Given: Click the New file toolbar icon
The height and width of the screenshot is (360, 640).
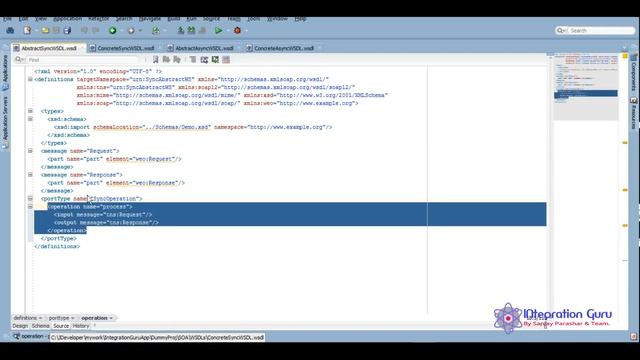Looking at the screenshot, I should [x=27, y=31].
